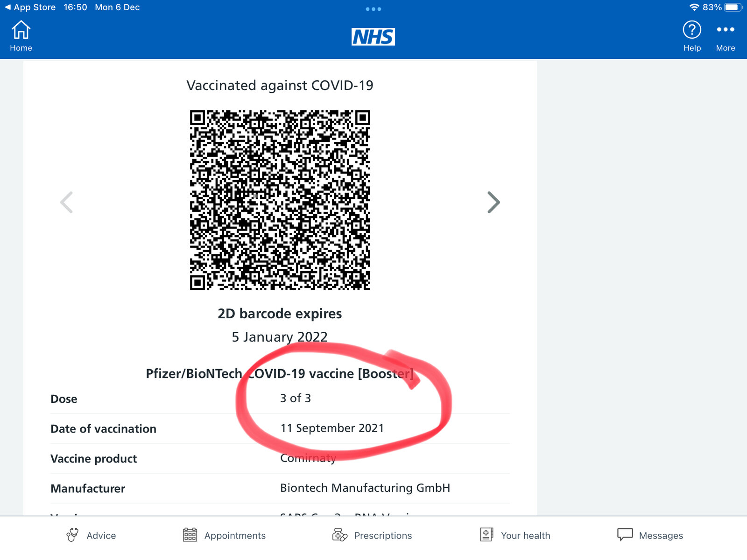
Task: Go to next vaccination record chevron
Action: tap(493, 203)
